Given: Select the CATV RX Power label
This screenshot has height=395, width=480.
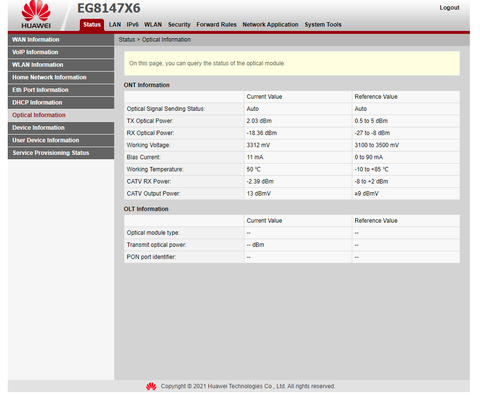Looking at the screenshot, I should [x=149, y=182].
